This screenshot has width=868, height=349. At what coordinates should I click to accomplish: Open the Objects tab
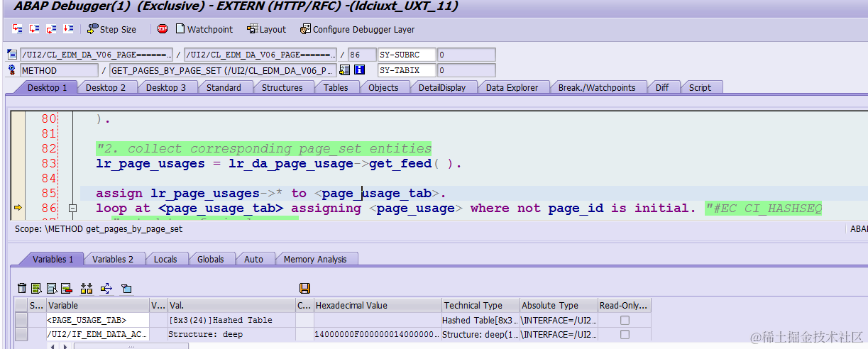(x=383, y=87)
